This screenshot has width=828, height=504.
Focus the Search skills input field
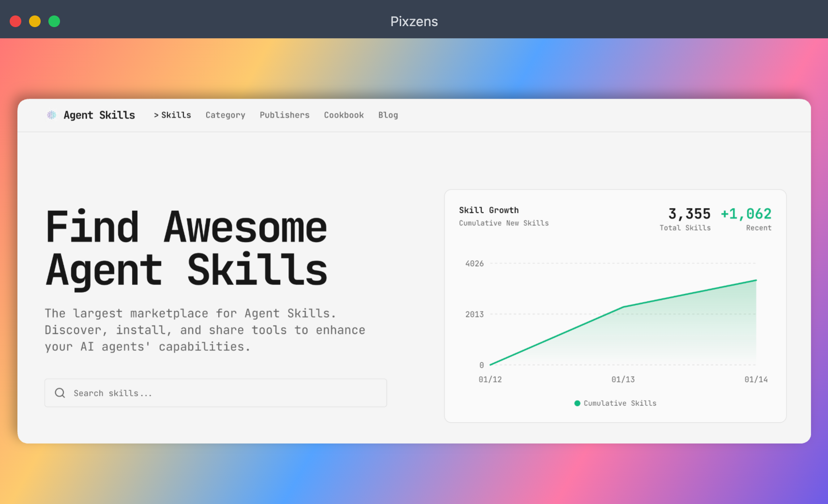(x=216, y=393)
